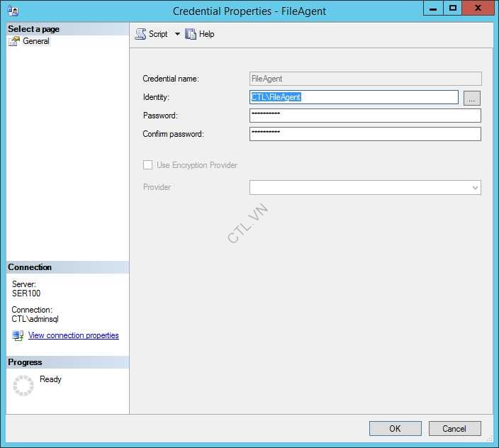This screenshot has width=499, height=448.
Task: Click the Help toolbar label
Action: [206, 34]
